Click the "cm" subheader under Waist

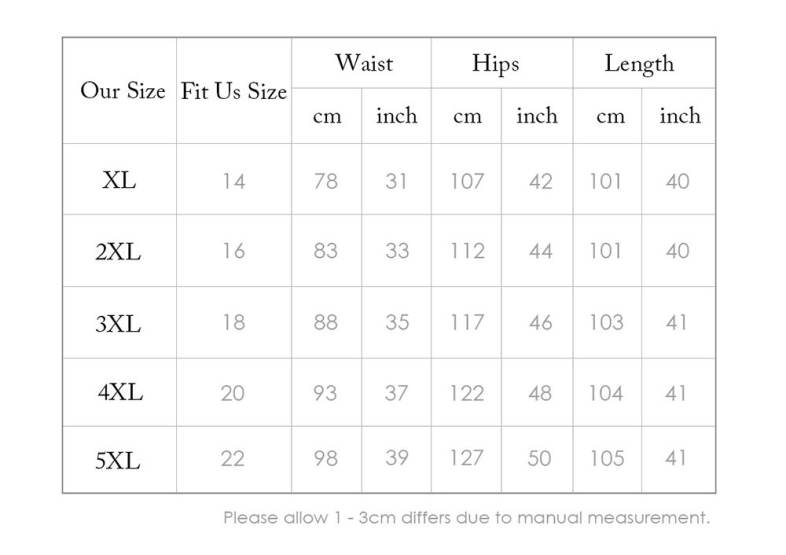[x=327, y=117]
